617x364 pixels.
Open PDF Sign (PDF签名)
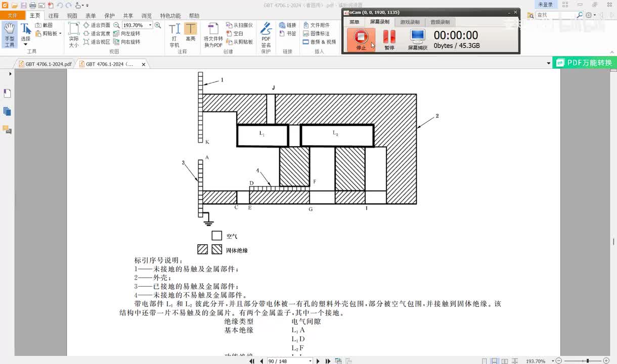(266, 35)
